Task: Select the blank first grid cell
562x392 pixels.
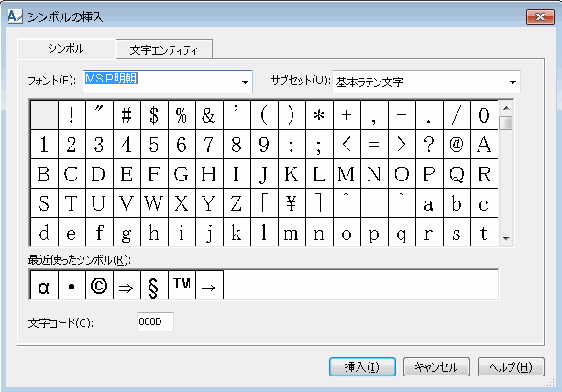Action: point(44,114)
